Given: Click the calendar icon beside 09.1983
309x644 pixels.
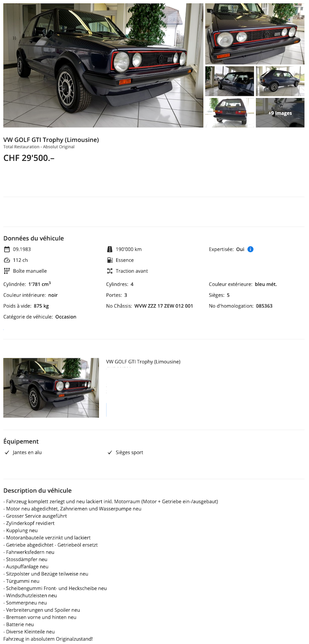Looking at the screenshot, I should tap(7, 249).
